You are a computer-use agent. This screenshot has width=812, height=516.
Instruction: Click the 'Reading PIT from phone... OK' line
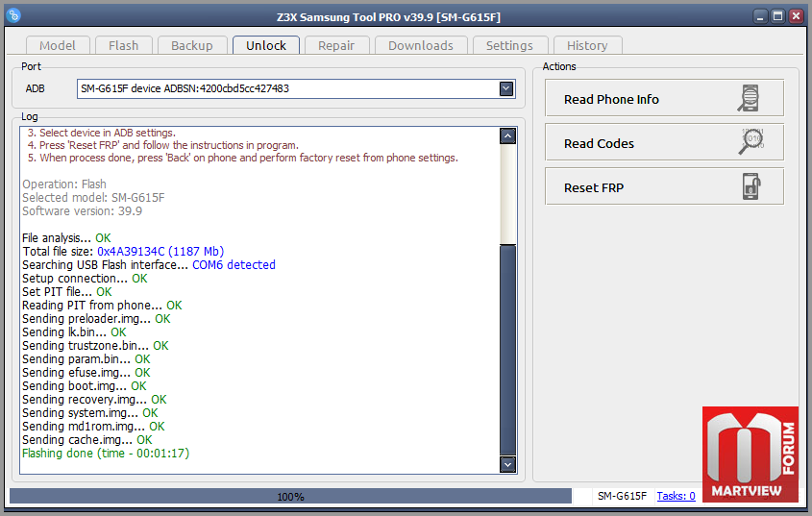coord(102,306)
